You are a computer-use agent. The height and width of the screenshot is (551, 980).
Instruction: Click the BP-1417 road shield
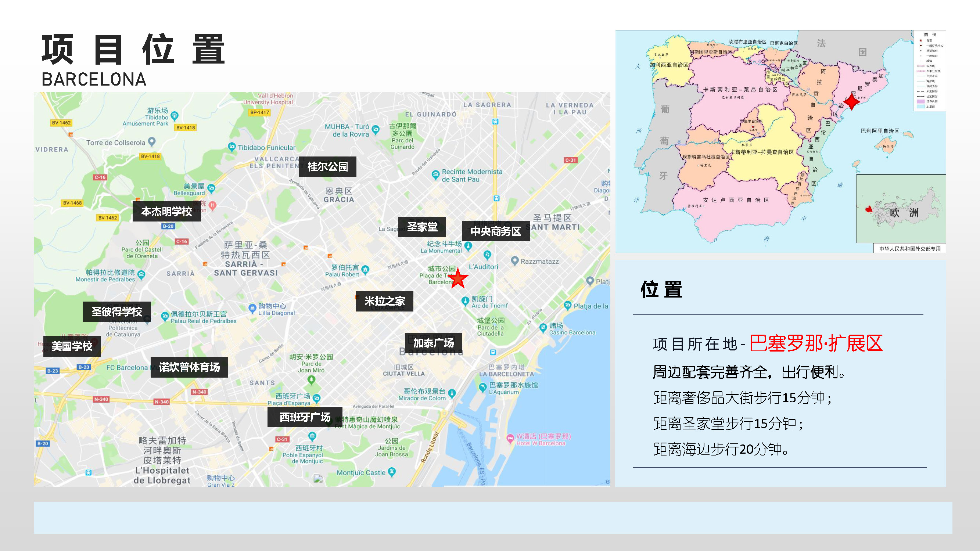pyautogui.click(x=259, y=112)
